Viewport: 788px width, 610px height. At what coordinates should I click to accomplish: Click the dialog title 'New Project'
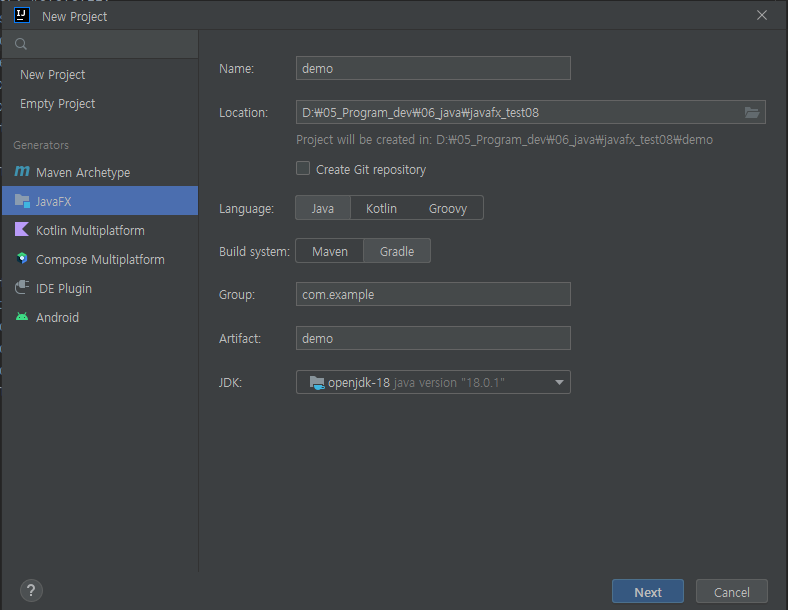point(74,17)
